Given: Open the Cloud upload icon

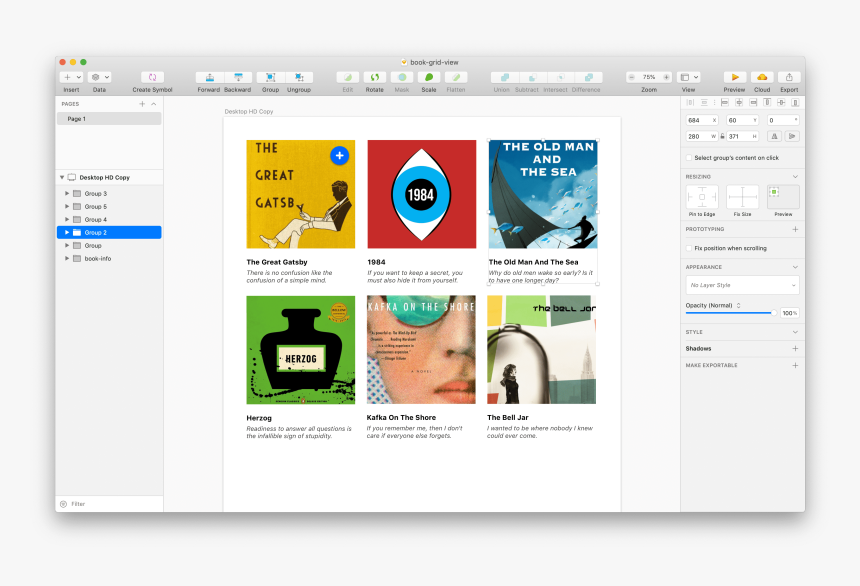Looking at the screenshot, I should click(x=762, y=77).
